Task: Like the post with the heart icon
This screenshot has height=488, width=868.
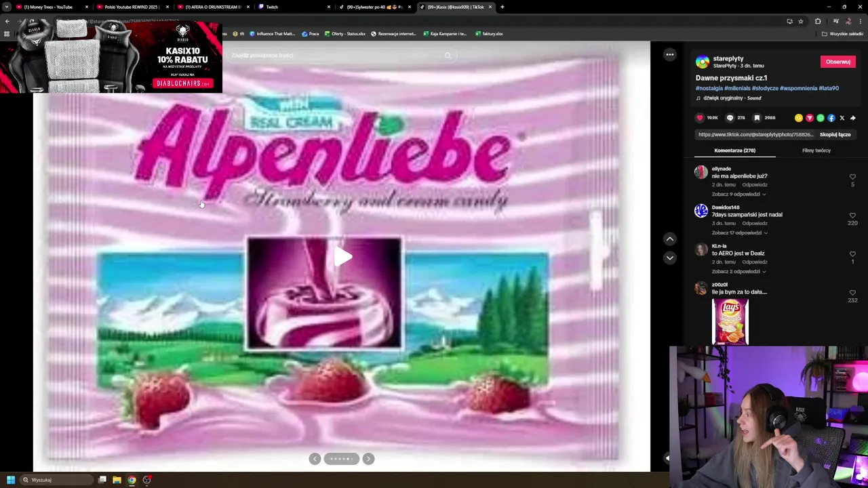Action: coord(700,118)
